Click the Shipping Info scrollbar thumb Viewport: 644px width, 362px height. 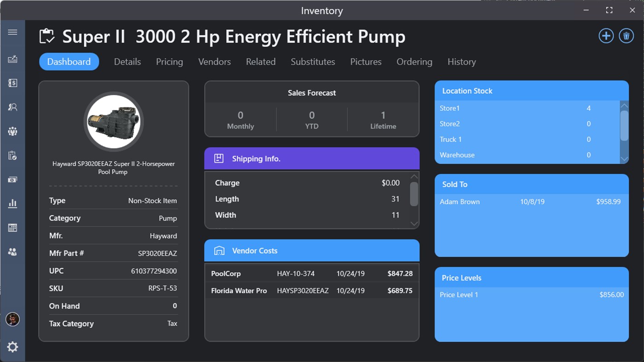click(414, 194)
